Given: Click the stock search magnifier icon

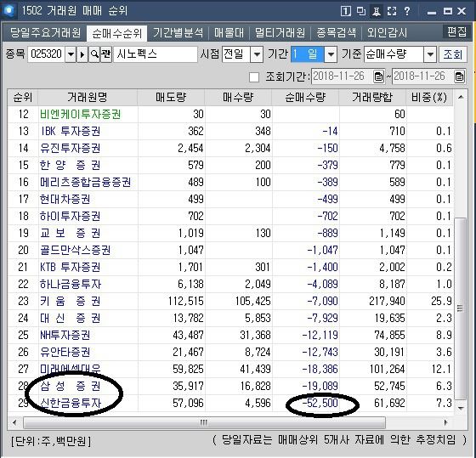Looking at the screenshot, I should 94,54.
